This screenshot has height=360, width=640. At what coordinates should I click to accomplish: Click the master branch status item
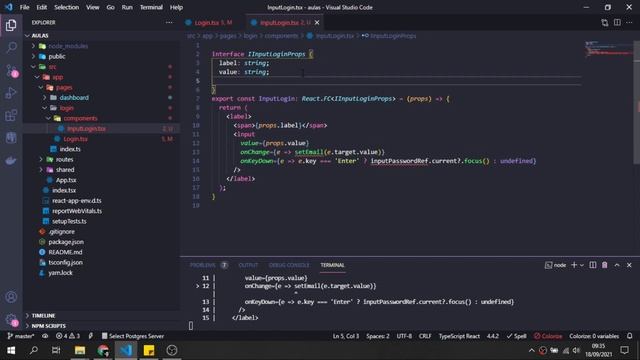pos(21,336)
